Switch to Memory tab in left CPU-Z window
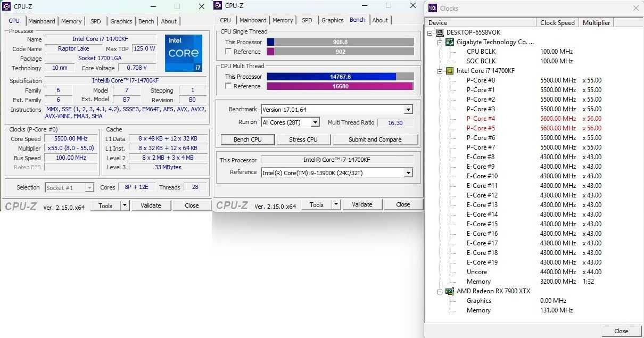Image resolution: width=644 pixels, height=338 pixels. 71,21
